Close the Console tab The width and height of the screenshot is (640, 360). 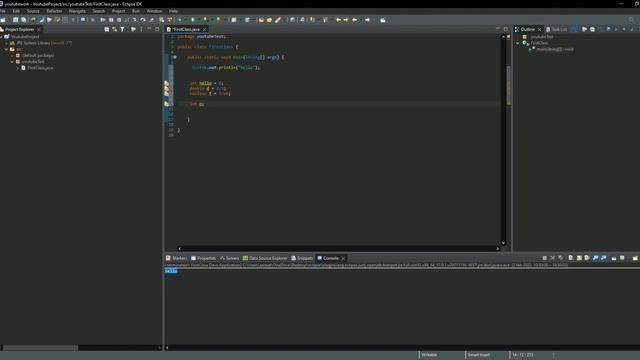pyautogui.click(x=343, y=258)
